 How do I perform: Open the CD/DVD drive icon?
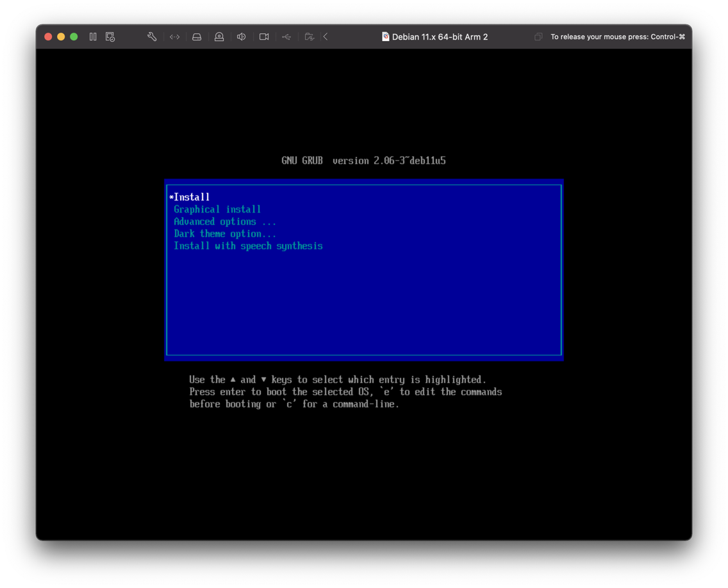tap(219, 37)
